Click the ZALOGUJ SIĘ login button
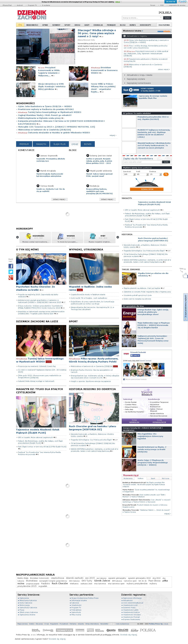Screen dimensions: 188x644 [x=170, y=2]
